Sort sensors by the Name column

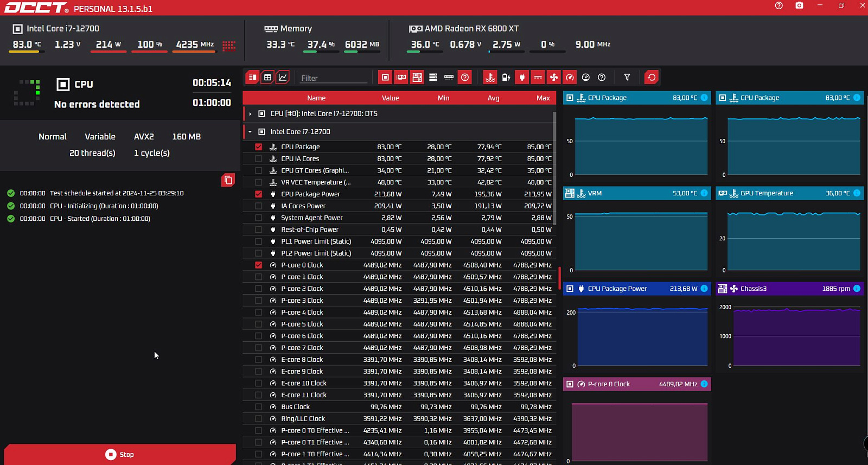[x=316, y=98]
